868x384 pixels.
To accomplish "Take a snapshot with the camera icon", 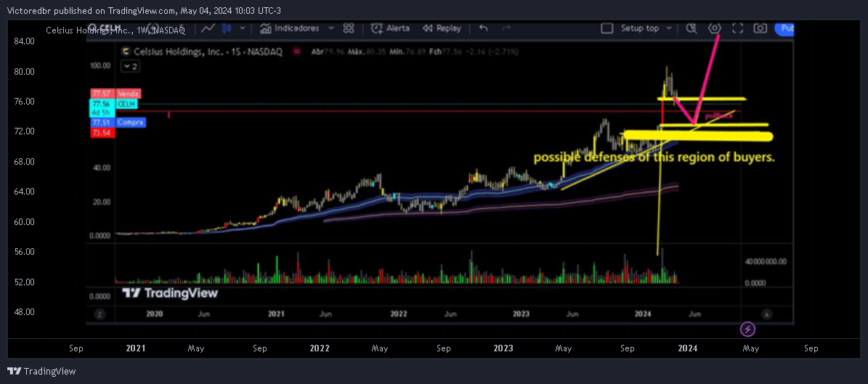I will (760, 28).
